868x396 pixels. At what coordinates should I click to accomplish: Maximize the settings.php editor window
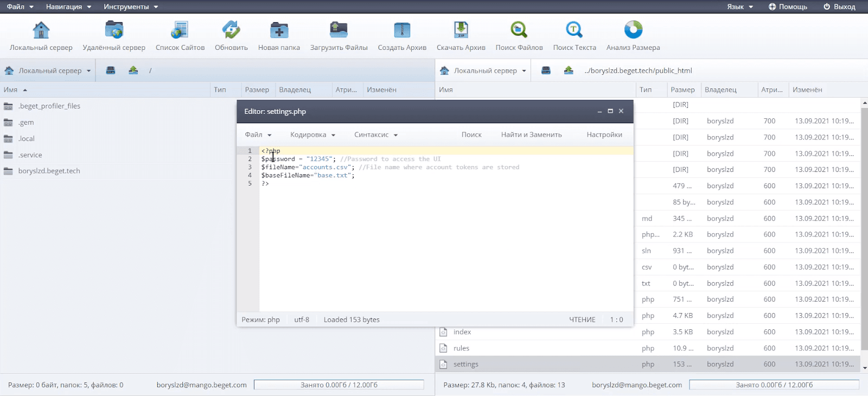pos(610,111)
